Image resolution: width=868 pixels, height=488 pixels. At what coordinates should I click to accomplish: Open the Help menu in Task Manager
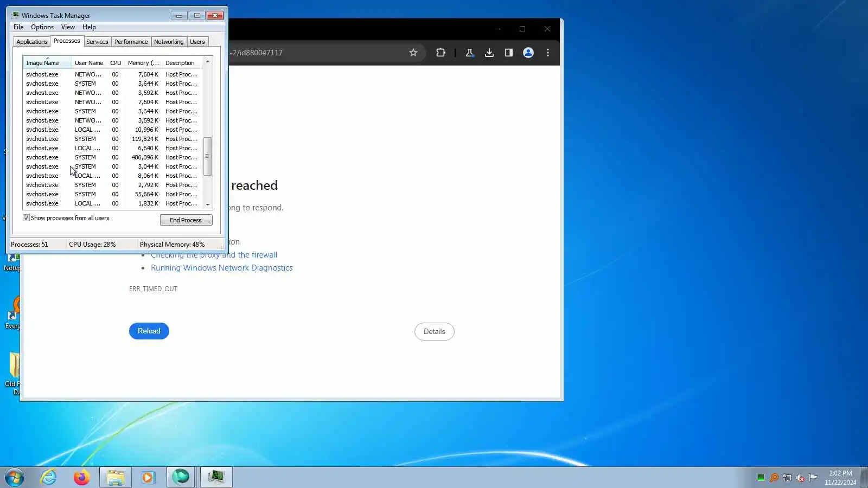click(89, 27)
